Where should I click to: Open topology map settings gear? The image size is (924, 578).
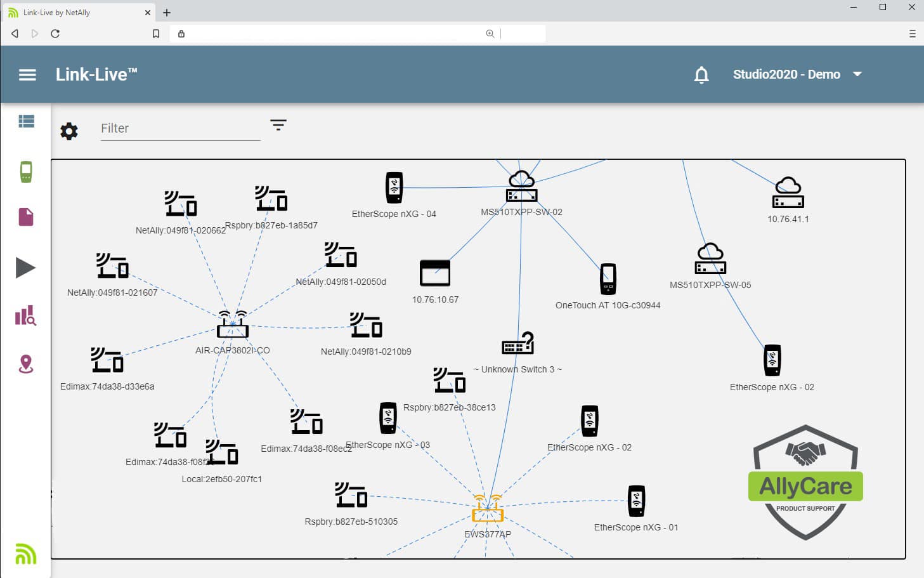point(69,131)
